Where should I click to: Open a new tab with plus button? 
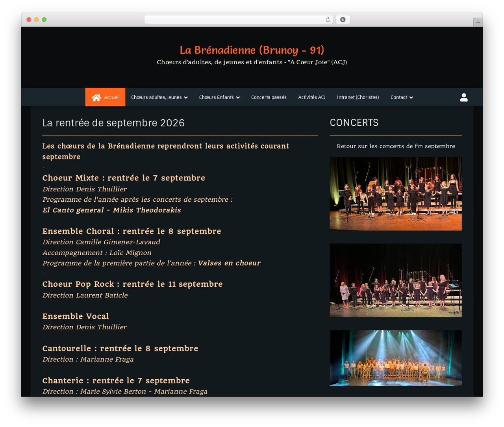(x=478, y=22)
